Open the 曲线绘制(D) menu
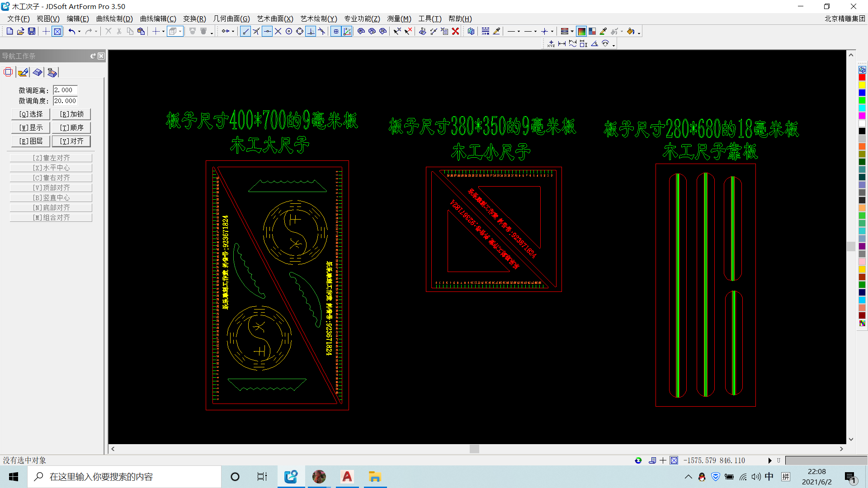Screen dimensions: 868x488 (x=114, y=19)
